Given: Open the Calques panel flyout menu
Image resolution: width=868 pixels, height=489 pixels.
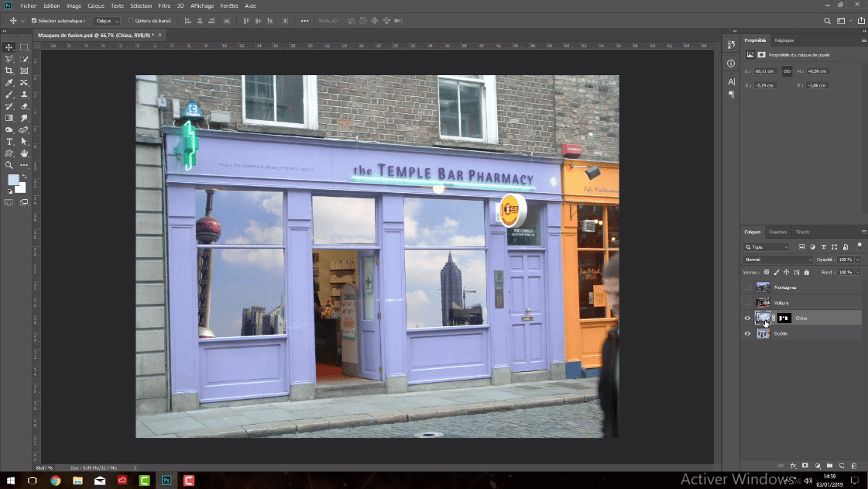Looking at the screenshot, I should [863, 232].
